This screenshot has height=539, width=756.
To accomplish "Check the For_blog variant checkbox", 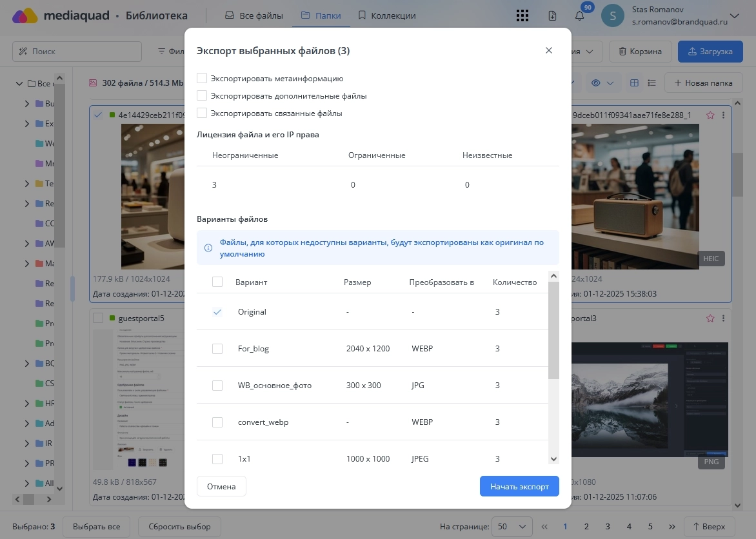I will click(x=217, y=349).
